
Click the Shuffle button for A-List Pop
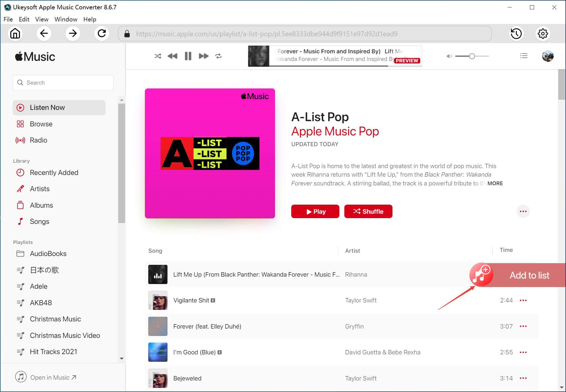pyautogui.click(x=368, y=211)
